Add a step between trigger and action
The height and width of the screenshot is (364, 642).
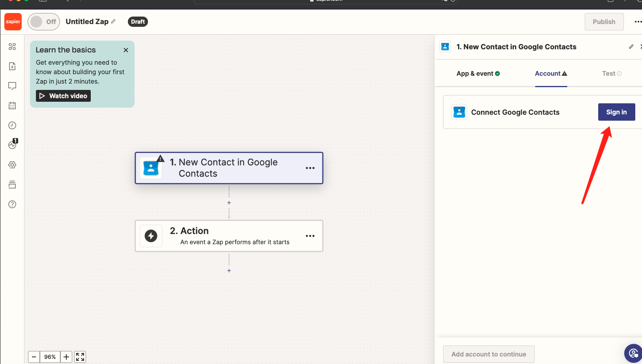pyautogui.click(x=229, y=203)
